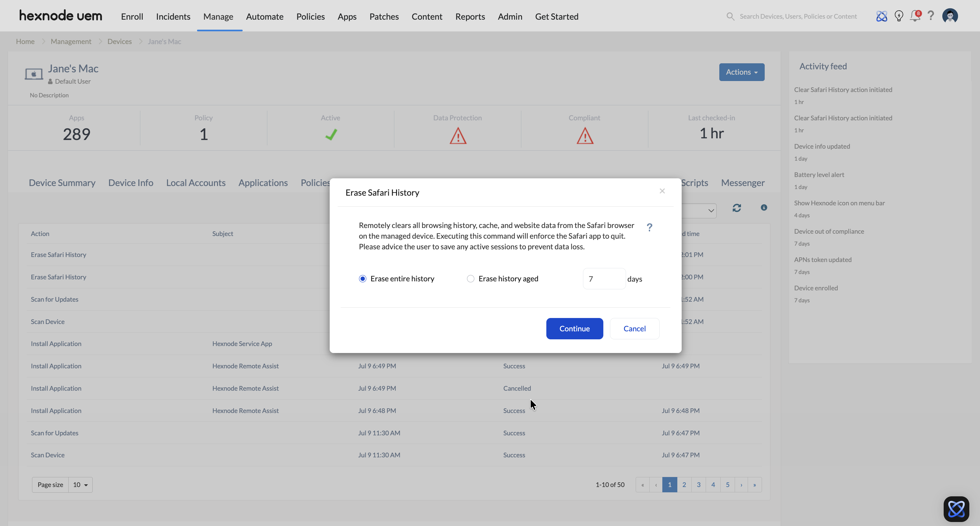The width and height of the screenshot is (980, 526).
Task: Select Erase history aged radio button
Action: point(471,279)
